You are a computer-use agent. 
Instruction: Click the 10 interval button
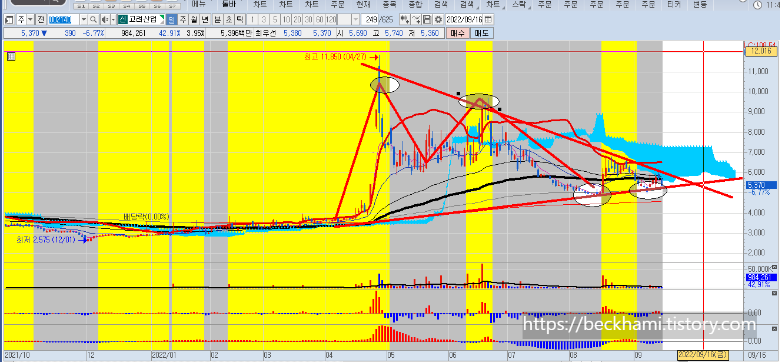coord(287,20)
